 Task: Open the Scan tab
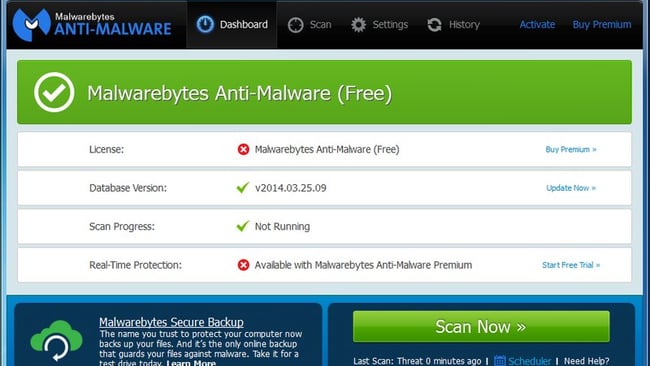pyautogui.click(x=310, y=25)
